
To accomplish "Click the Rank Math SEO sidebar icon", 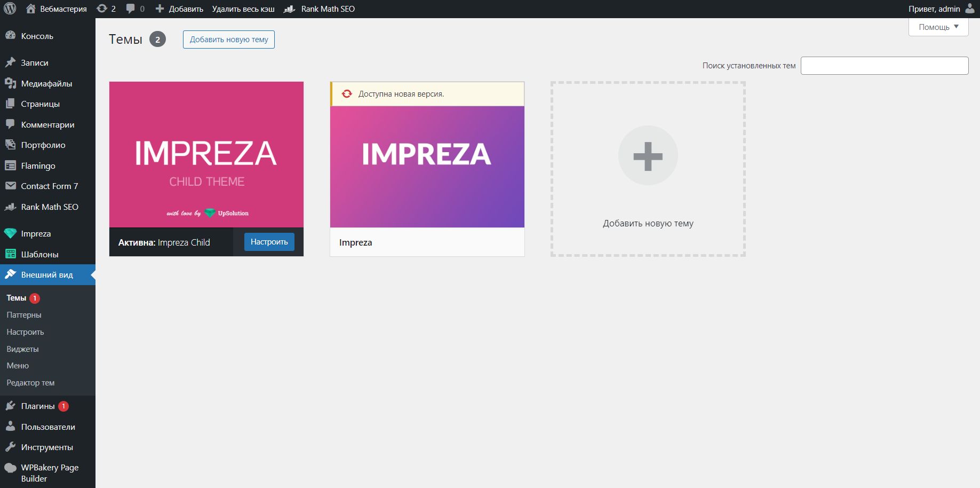I will click(10, 207).
